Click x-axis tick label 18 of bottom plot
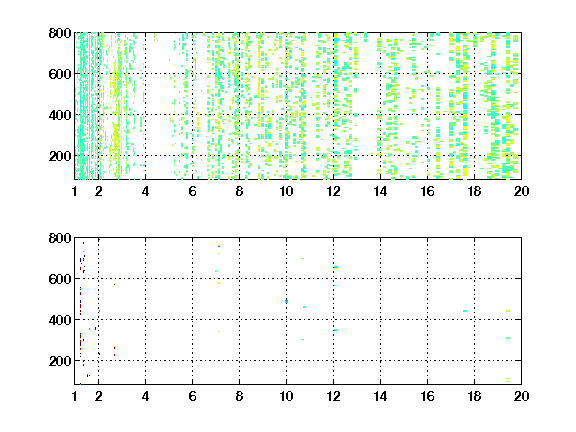Viewport: 576px width, 432px height. pos(474,396)
